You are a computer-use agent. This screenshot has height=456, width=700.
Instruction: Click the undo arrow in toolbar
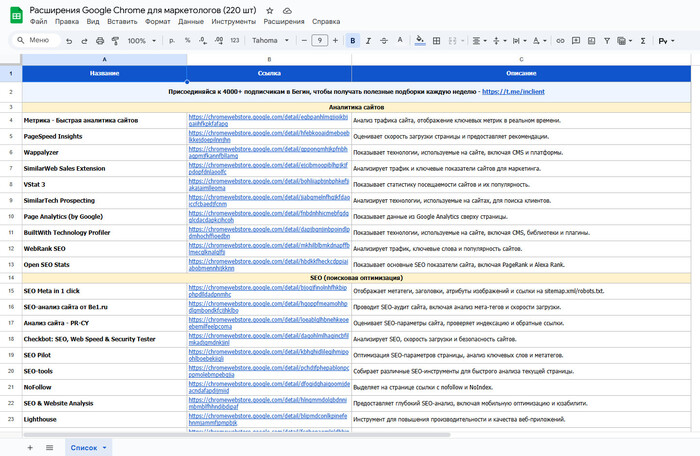point(68,41)
